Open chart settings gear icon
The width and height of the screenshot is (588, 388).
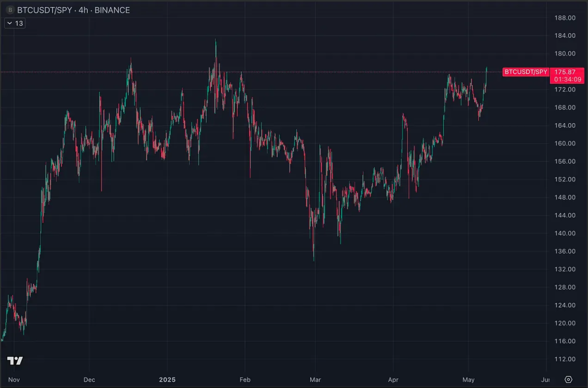tap(568, 379)
